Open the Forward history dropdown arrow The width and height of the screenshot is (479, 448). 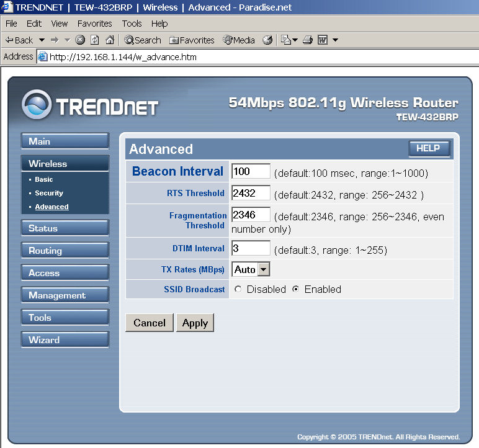(68, 40)
